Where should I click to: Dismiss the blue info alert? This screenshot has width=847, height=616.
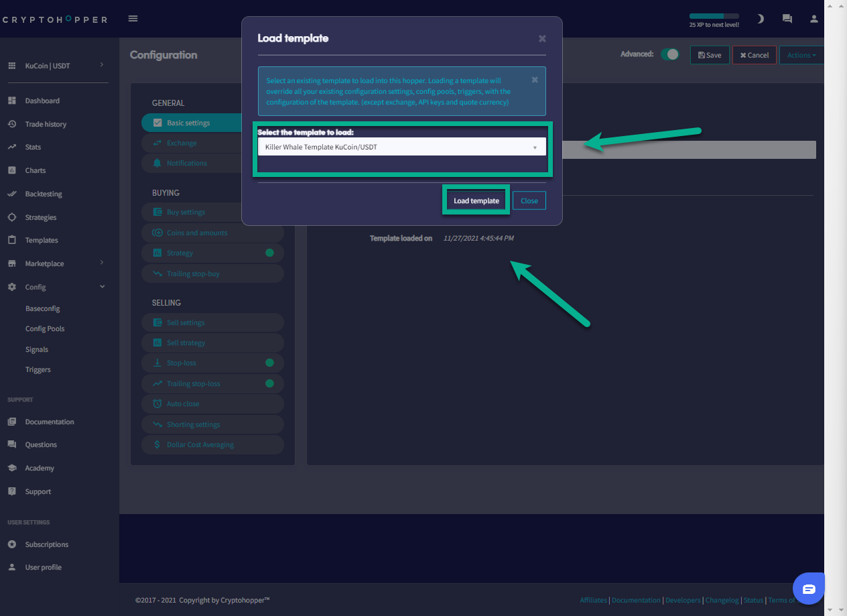[x=535, y=80]
